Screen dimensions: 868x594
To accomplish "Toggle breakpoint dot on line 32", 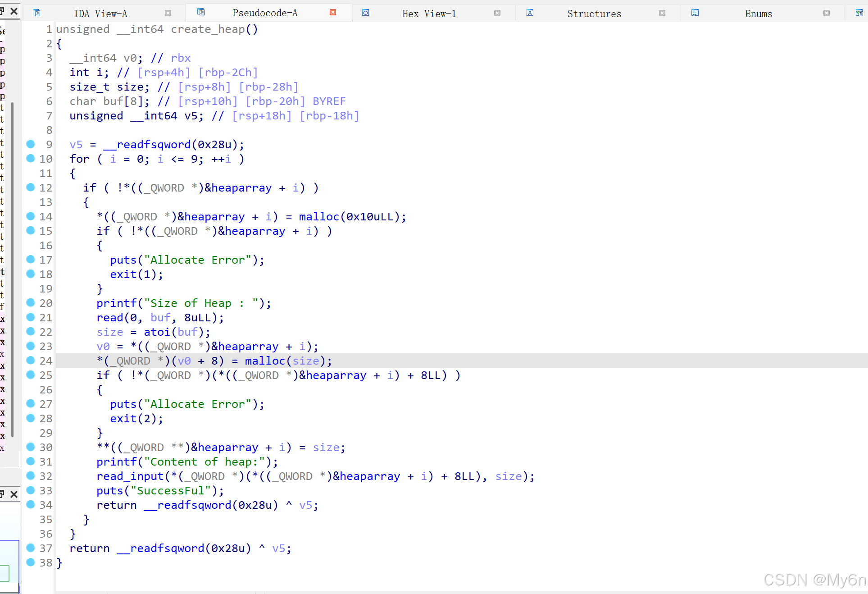I will [31, 476].
